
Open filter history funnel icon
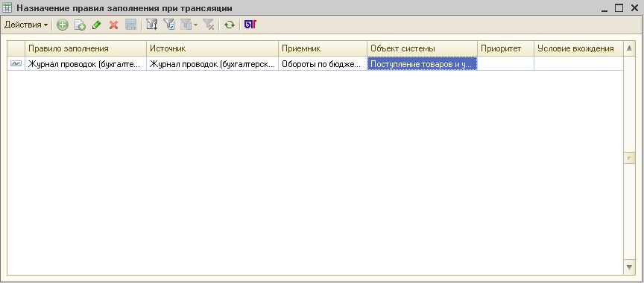click(186, 25)
